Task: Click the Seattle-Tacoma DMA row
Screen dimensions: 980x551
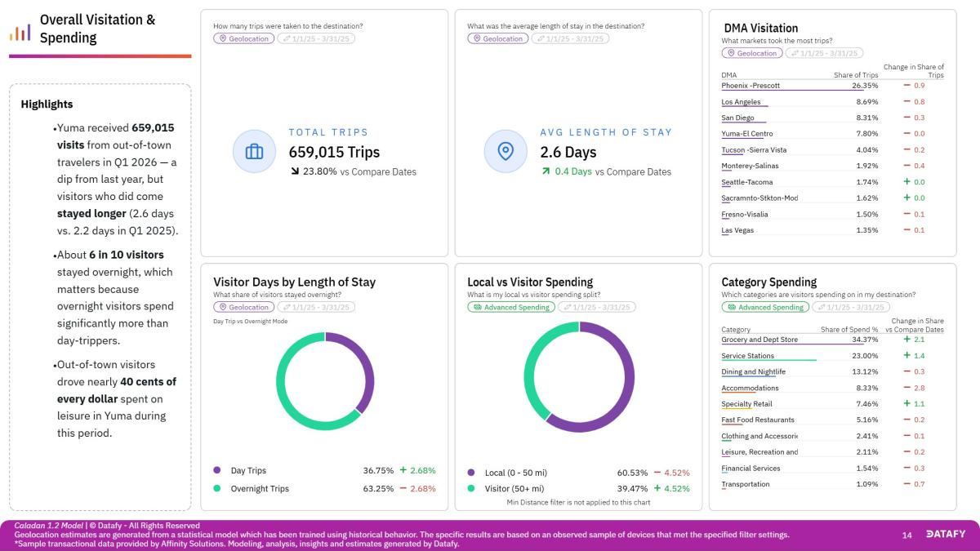Action: 833,182
